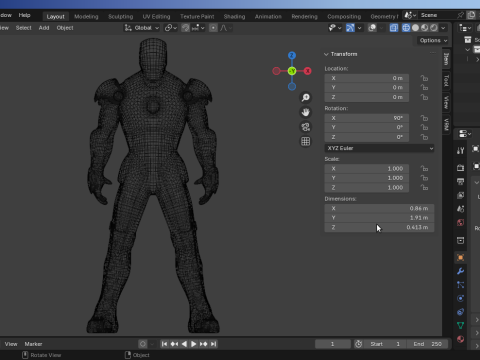Lock Rotation Y value

pyautogui.click(x=424, y=127)
